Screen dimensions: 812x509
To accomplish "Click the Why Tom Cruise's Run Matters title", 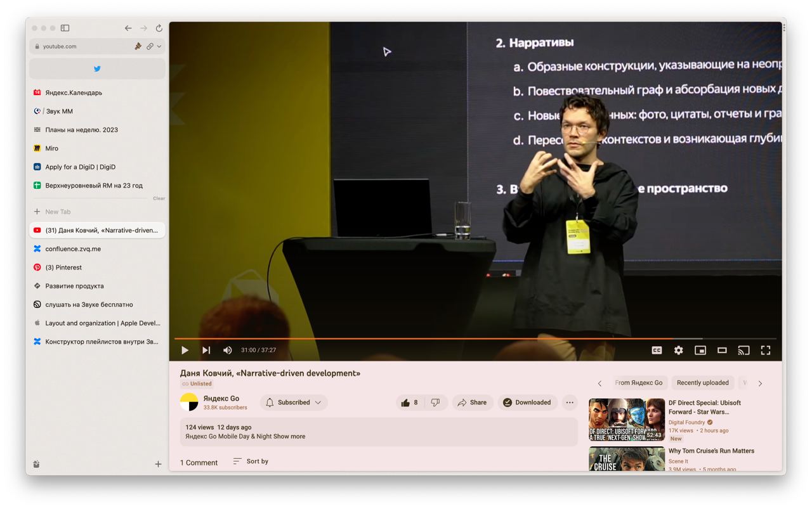I will click(711, 451).
